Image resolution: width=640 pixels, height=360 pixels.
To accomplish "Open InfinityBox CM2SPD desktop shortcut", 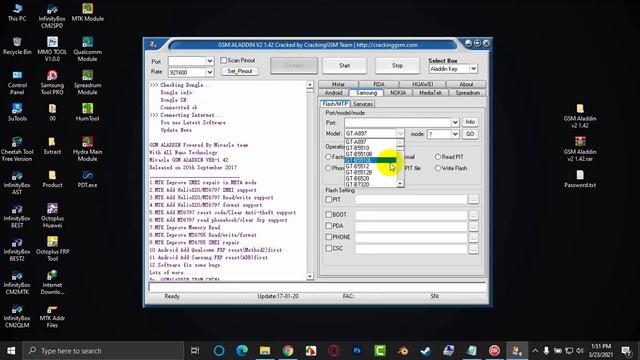I will click(52, 16).
